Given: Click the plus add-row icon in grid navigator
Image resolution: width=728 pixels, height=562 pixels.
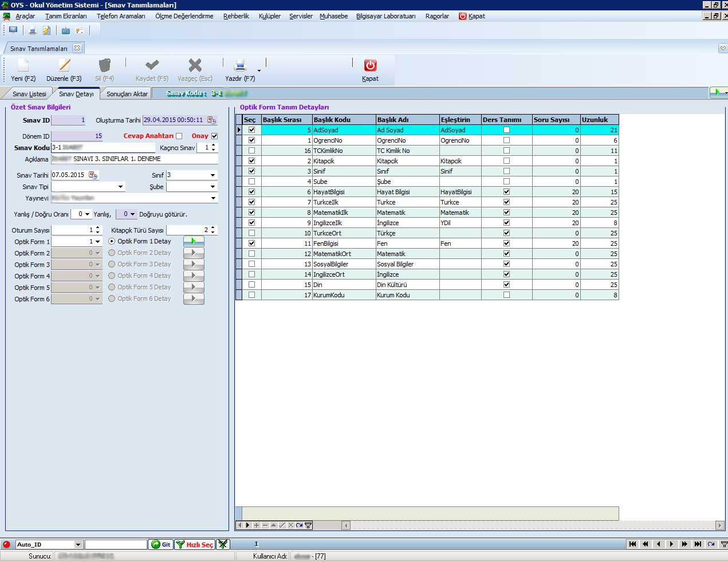Looking at the screenshot, I should (x=257, y=525).
